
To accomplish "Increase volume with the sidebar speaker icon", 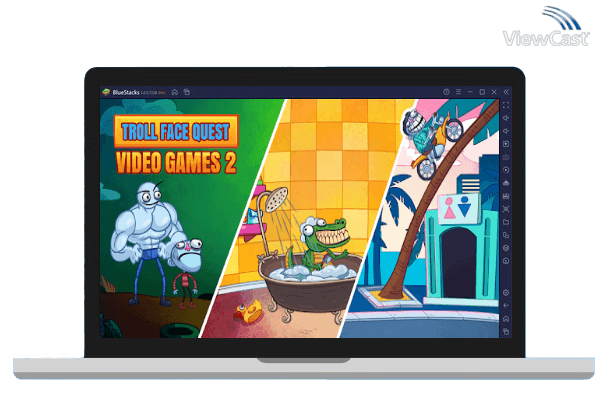I will [x=506, y=118].
